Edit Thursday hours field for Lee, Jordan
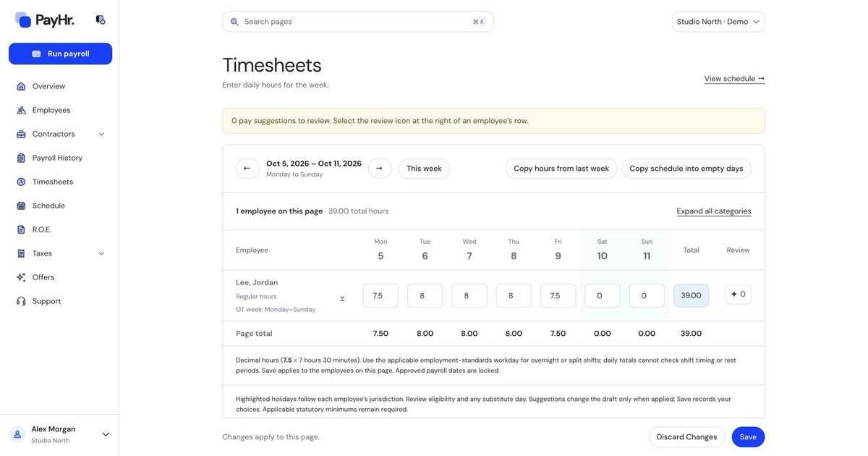This screenshot has height=456, width=868. (x=514, y=295)
